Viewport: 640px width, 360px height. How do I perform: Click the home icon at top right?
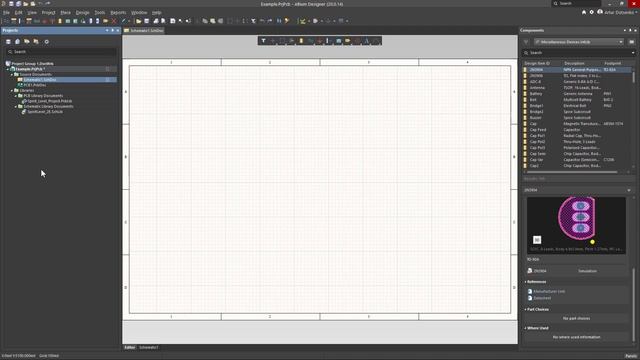pyautogui.click(x=584, y=12)
